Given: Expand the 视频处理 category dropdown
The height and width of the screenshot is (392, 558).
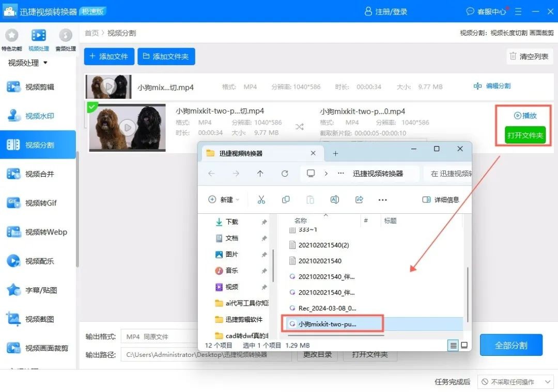Looking at the screenshot, I should pyautogui.click(x=28, y=63).
